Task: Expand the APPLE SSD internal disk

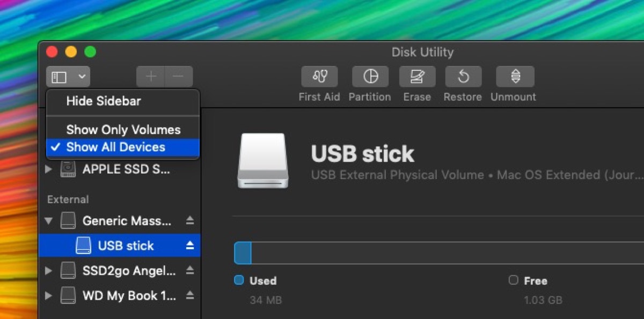Action: 49,169
